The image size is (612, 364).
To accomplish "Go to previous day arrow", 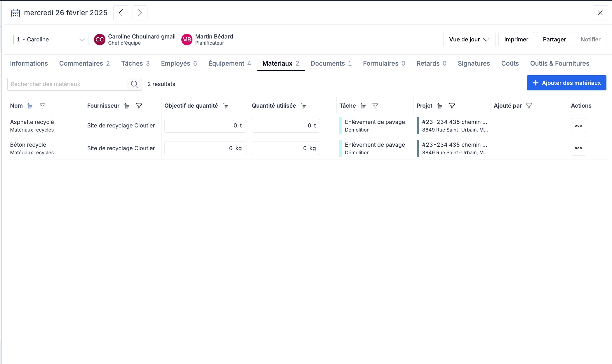I will pyautogui.click(x=121, y=13).
